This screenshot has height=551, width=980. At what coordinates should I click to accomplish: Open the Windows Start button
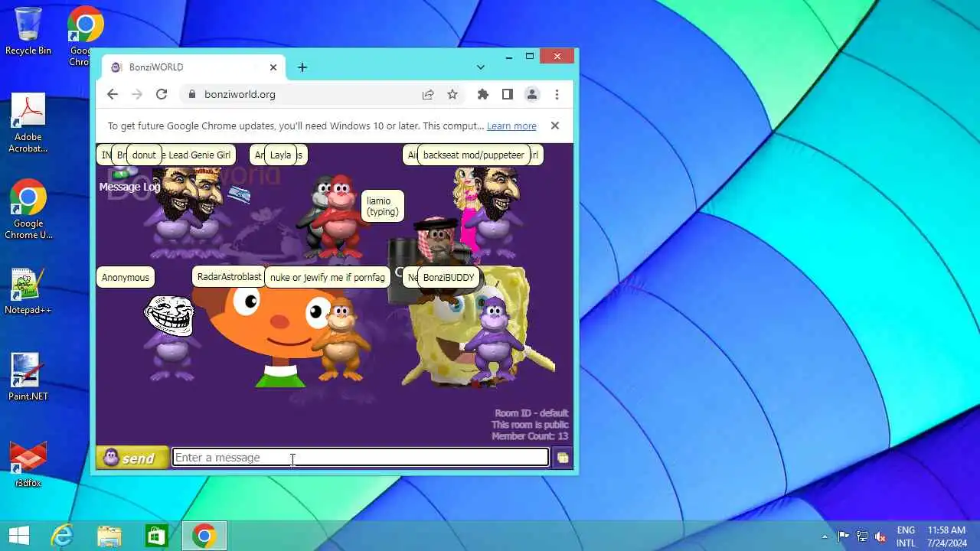[x=18, y=536]
